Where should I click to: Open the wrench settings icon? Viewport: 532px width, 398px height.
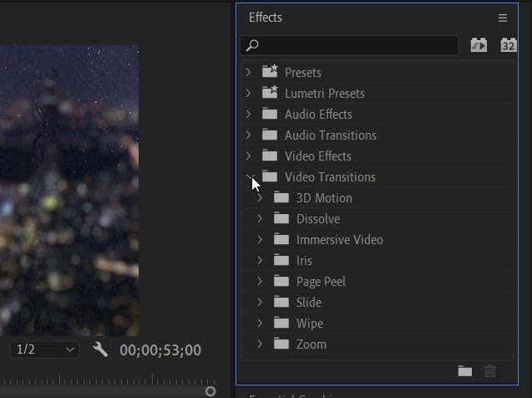100,350
